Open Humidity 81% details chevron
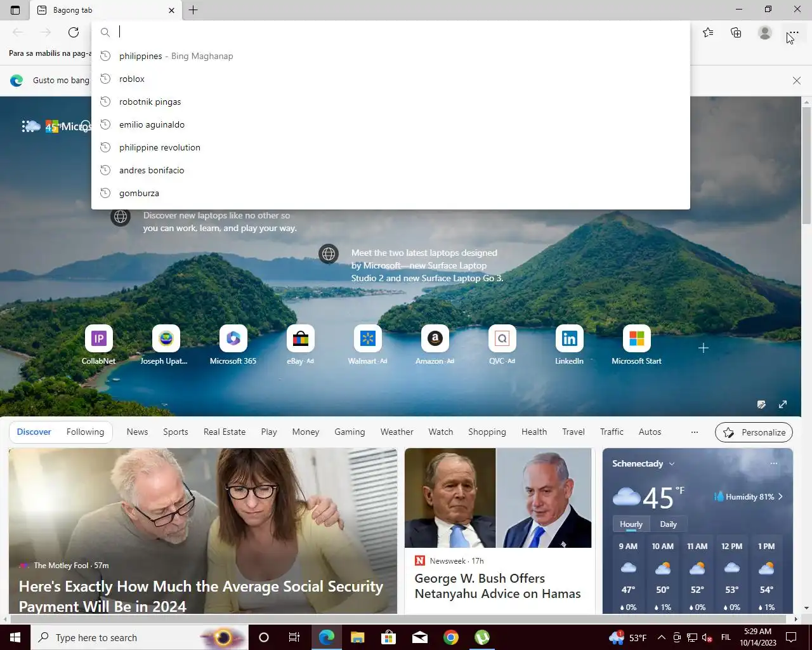Viewport: 812px width, 650px height. (780, 497)
